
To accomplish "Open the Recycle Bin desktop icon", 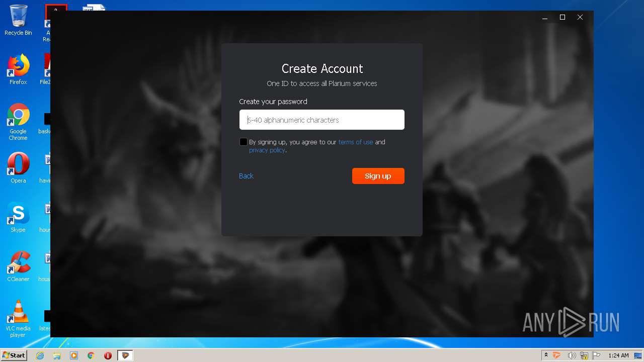I will click(x=18, y=21).
